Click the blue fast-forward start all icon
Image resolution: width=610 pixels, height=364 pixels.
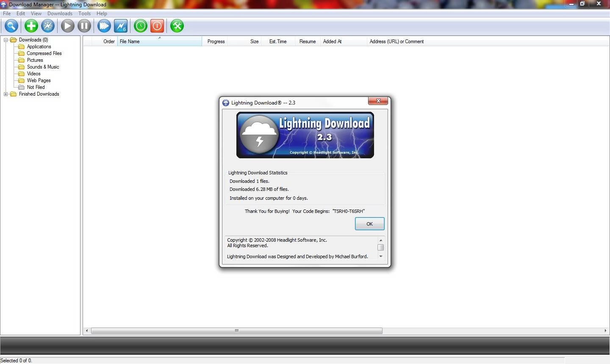click(x=104, y=26)
